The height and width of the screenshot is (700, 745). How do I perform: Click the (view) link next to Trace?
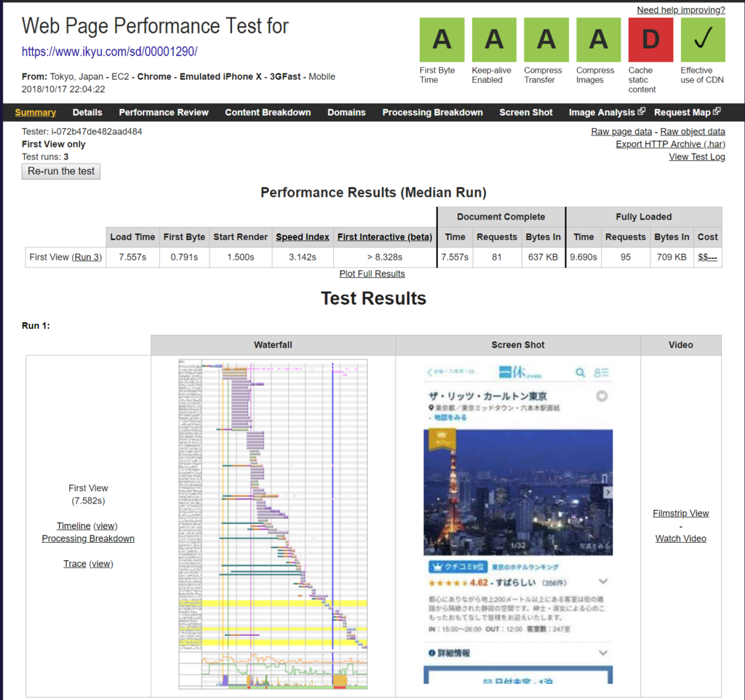point(101,564)
